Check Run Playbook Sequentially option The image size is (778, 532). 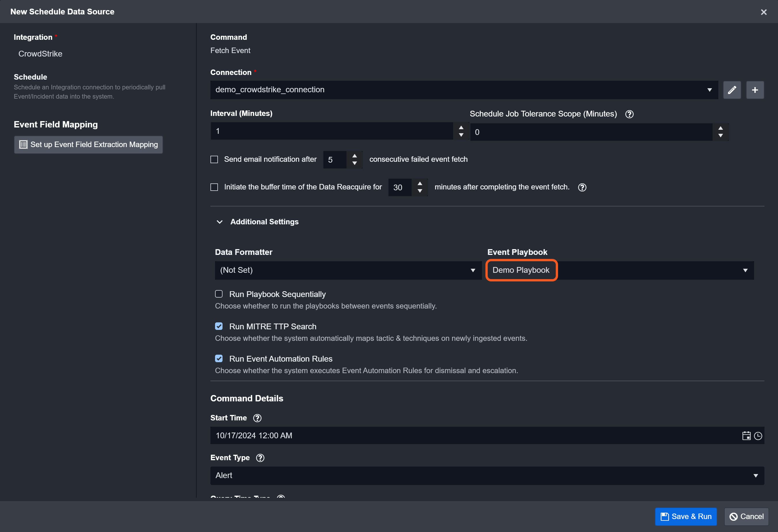[218, 294]
